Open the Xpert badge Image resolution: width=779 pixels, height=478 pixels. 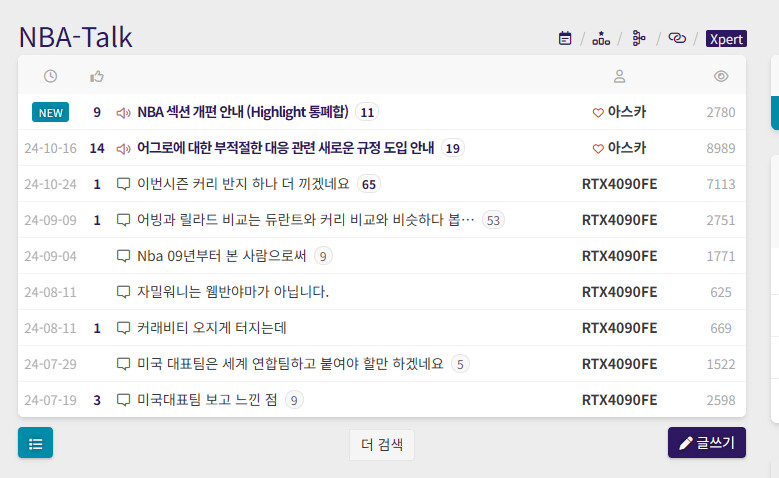coord(726,39)
